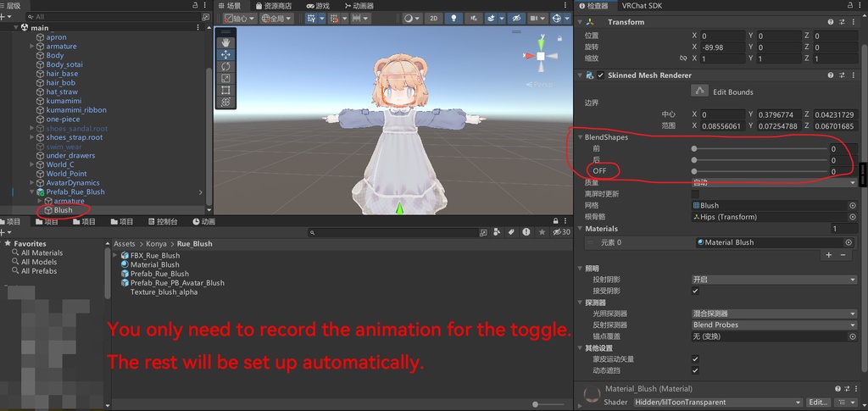868x411 pixels.
Task: Toggle the 离屏时更新 checkbox
Action: [695, 194]
